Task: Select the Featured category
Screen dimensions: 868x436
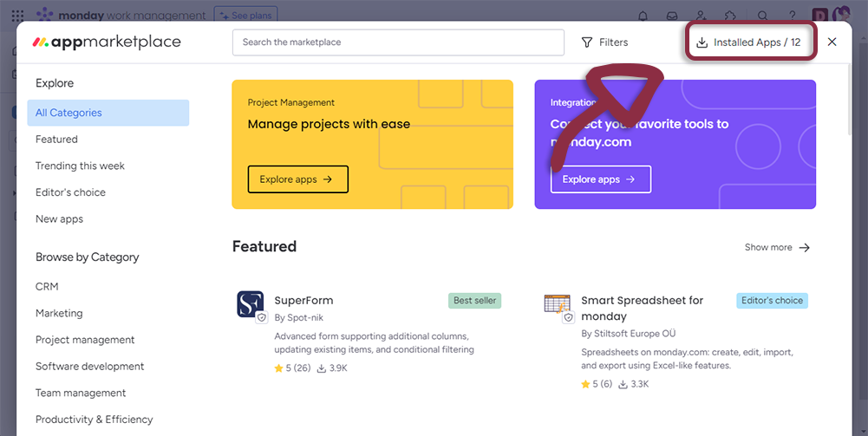Action: [56, 140]
